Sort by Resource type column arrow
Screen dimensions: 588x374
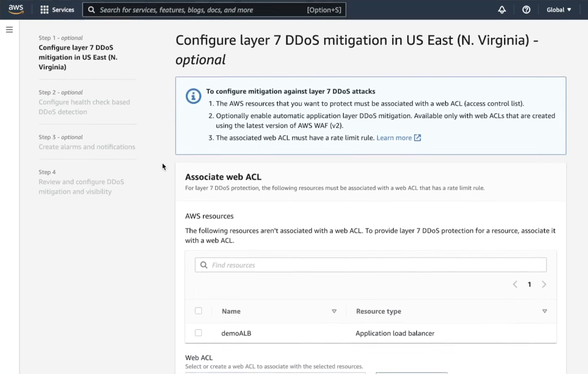(544, 311)
